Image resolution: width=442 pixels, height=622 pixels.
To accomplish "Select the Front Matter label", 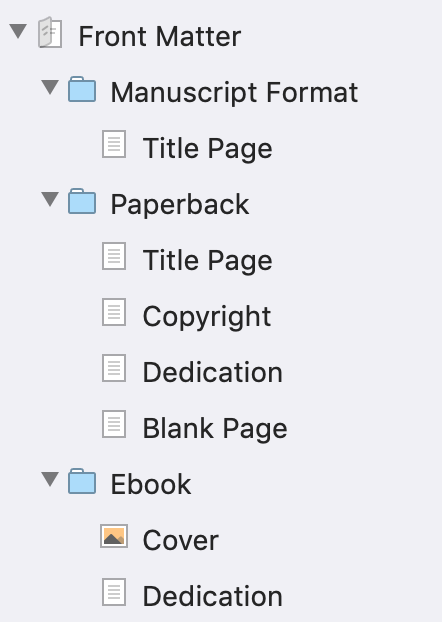I will 160,36.
